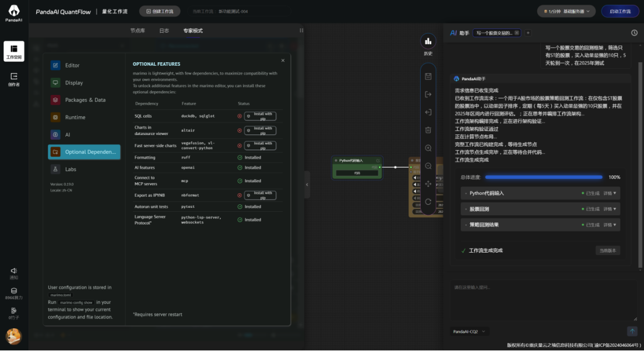The height and width of the screenshot is (351, 644).
Task: Click the 当前工作流 name field
Action: 240,12
